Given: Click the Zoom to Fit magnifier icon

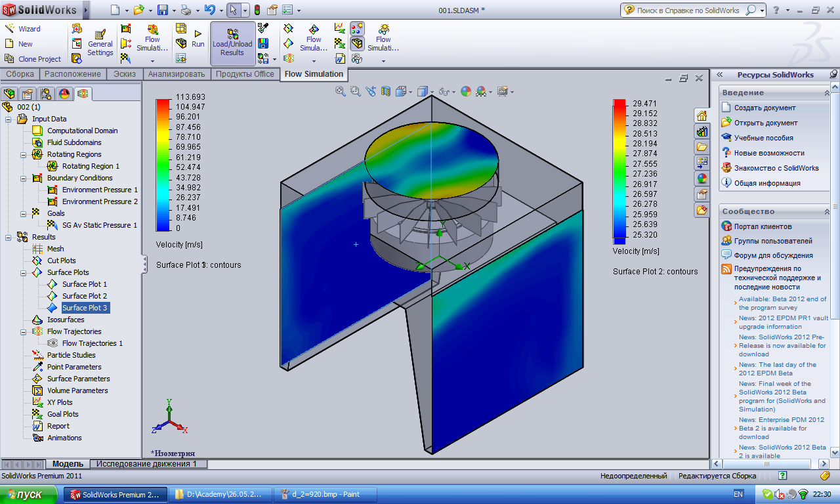Looking at the screenshot, I should (x=340, y=91).
